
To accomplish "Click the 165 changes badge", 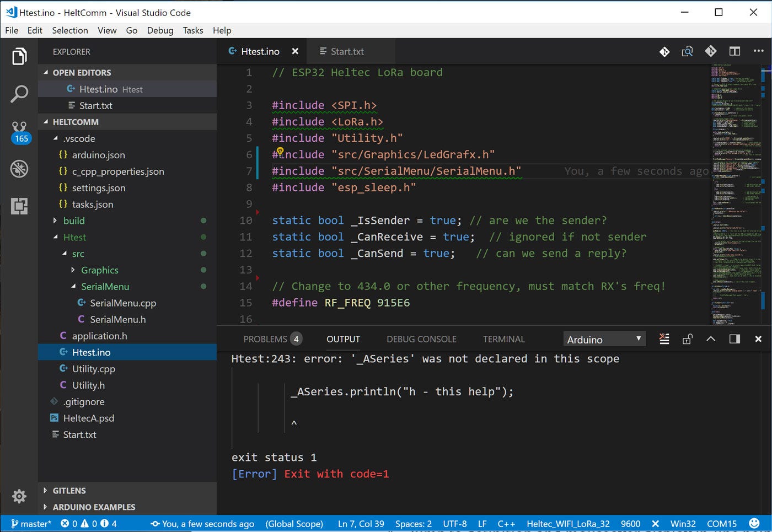I will (x=21, y=138).
